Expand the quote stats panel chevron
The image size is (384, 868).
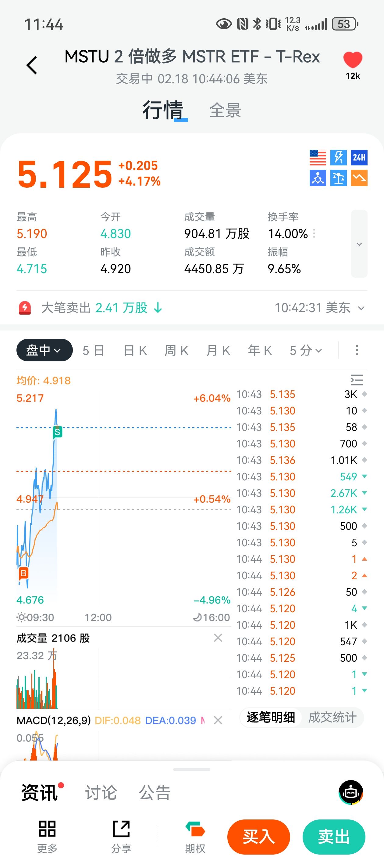[x=359, y=244]
